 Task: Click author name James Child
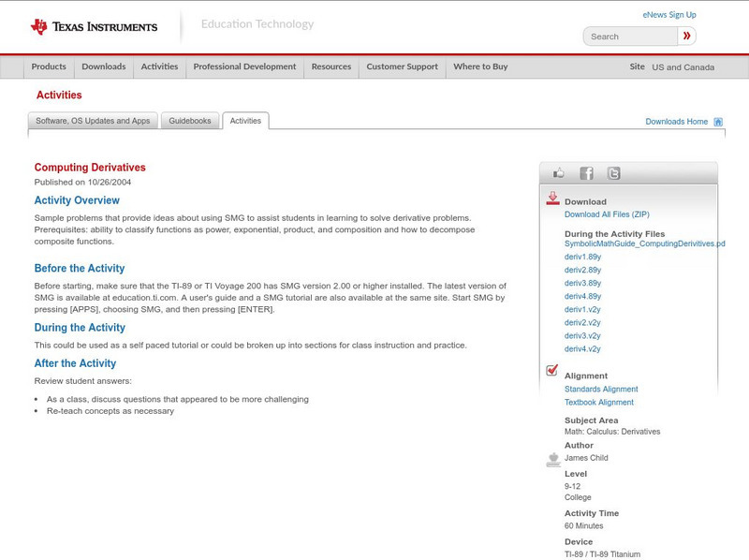[x=586, y=458]
